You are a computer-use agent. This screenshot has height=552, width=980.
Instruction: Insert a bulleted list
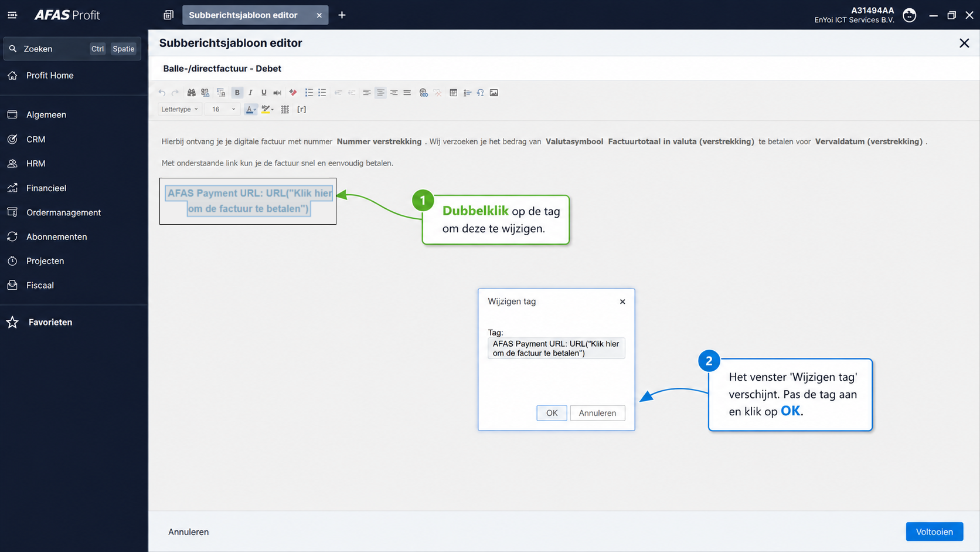[322, 93]
